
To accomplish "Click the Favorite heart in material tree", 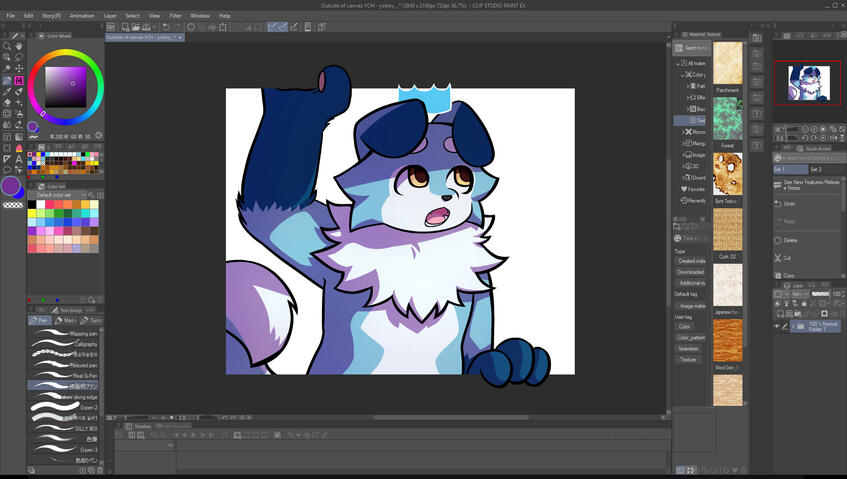I will click(684, 189).
